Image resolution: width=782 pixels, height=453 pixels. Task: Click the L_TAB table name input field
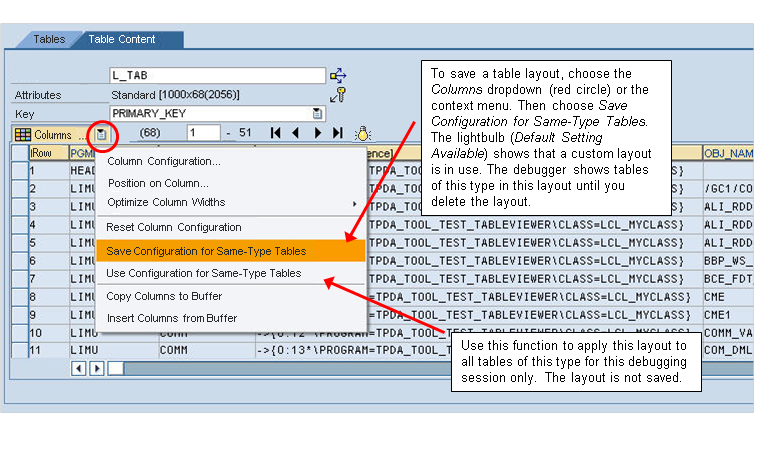click(217, 75)
